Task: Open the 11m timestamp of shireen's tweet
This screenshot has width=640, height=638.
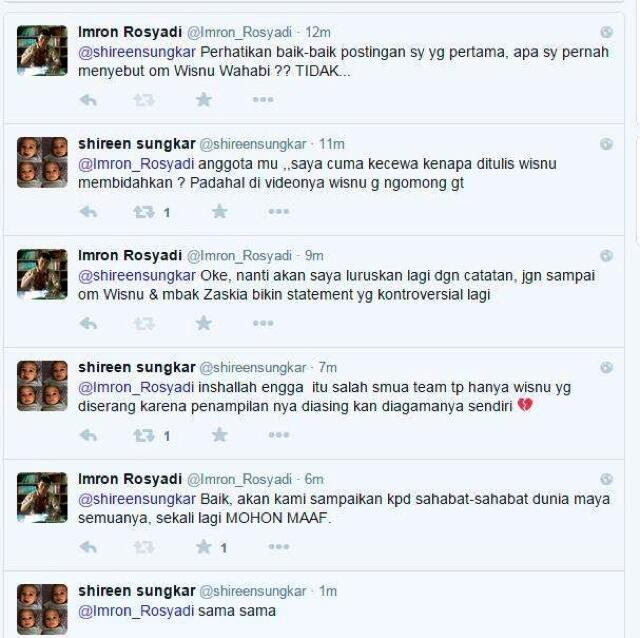Action: tap(331, 144)
